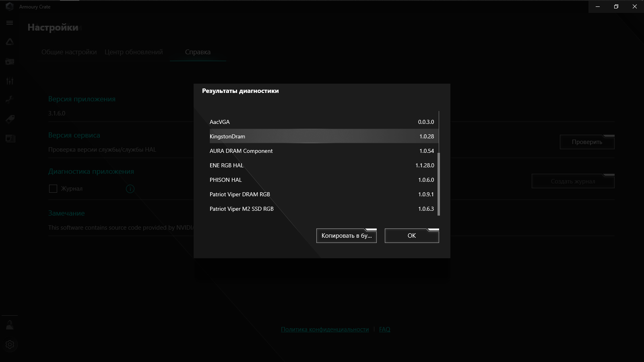Show the info tooltip next to Журнал
This screenshot has height=362, width=644.
coord(130,189)
